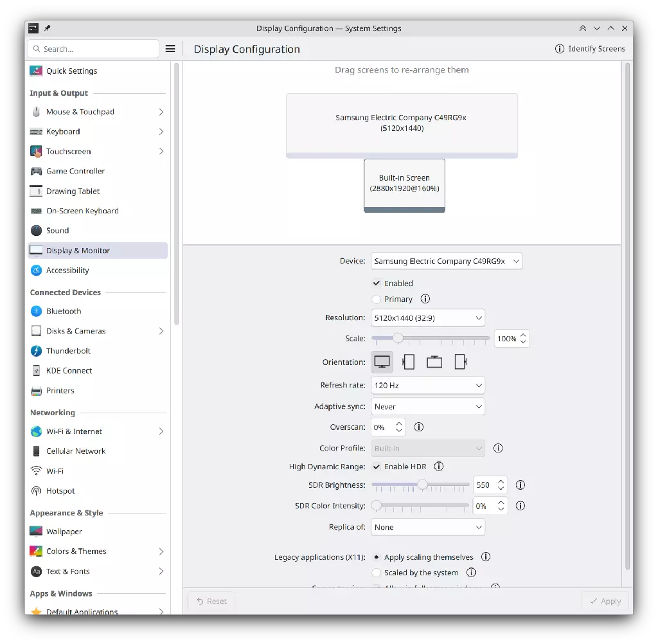658x644 pixels.
Task: Open the Adaptive sync dropdown
Action: (427, 406)
